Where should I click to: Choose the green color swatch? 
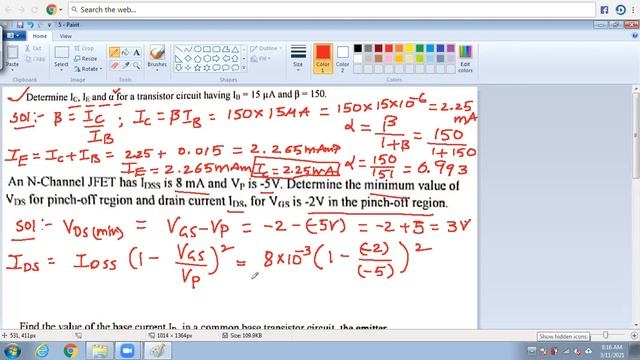point(420,49)
